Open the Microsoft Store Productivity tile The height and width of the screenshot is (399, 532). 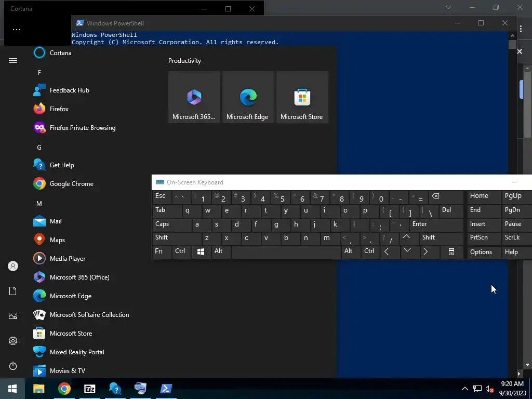point(302,97)
